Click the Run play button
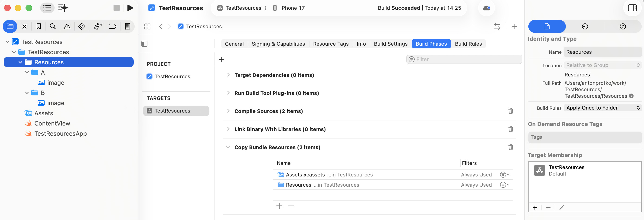Image resolution: width=644 pixels, height=220 pixels. [130, 8]
